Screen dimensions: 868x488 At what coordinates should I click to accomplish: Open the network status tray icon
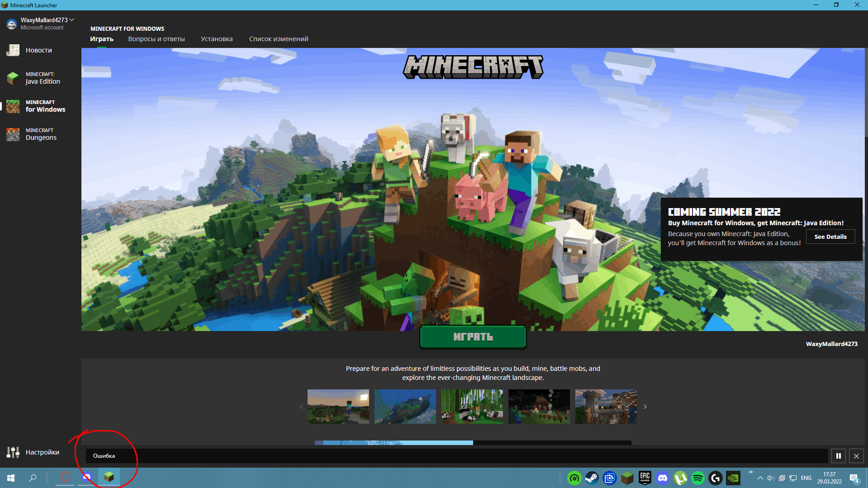coord(793,478)
